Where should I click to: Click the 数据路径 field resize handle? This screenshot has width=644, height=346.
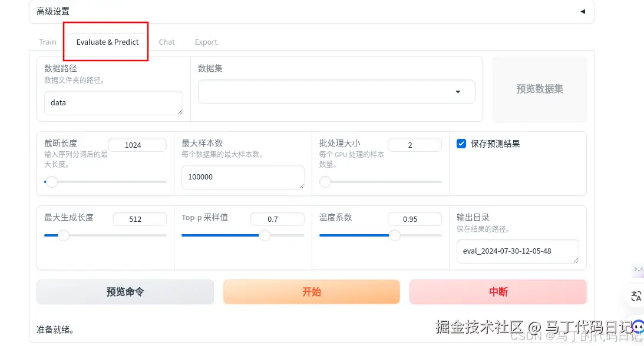pos(180,112)
